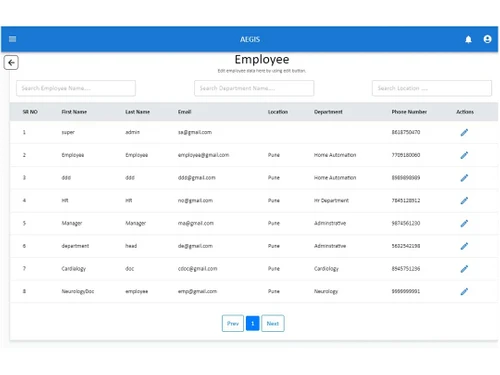Edit the HR Department employee row

point(464,200)
